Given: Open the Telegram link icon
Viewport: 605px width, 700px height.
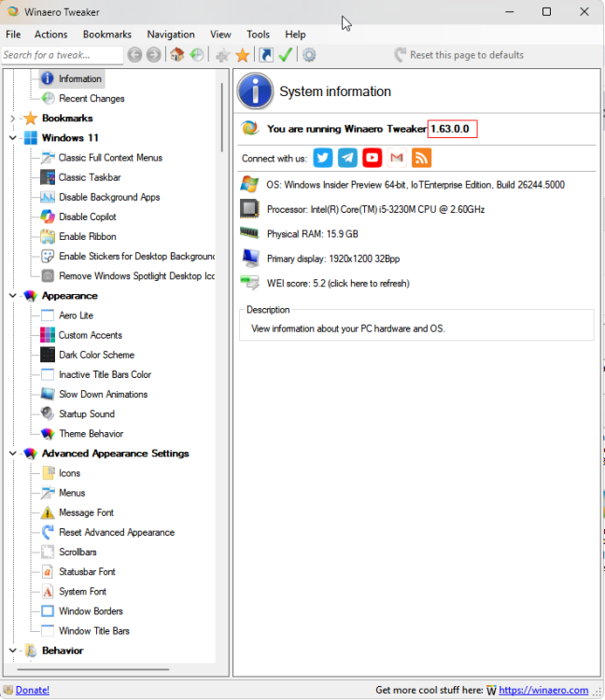Looking at the screenshot, I should point(347,158).
